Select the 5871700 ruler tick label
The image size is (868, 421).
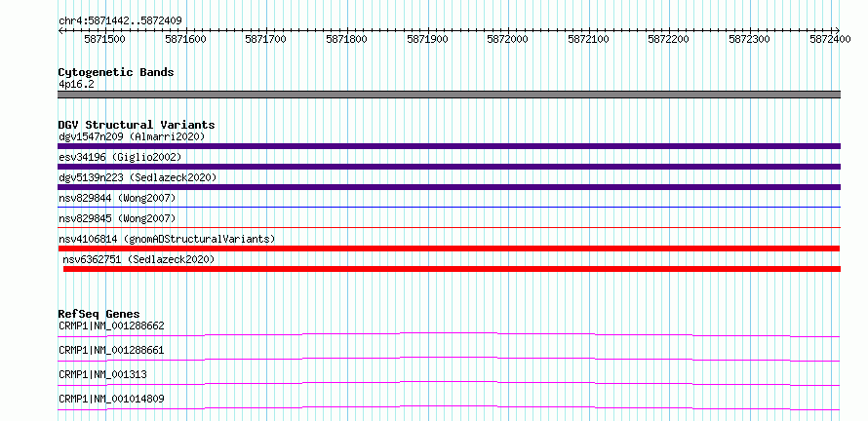click(x=265, y=39)
